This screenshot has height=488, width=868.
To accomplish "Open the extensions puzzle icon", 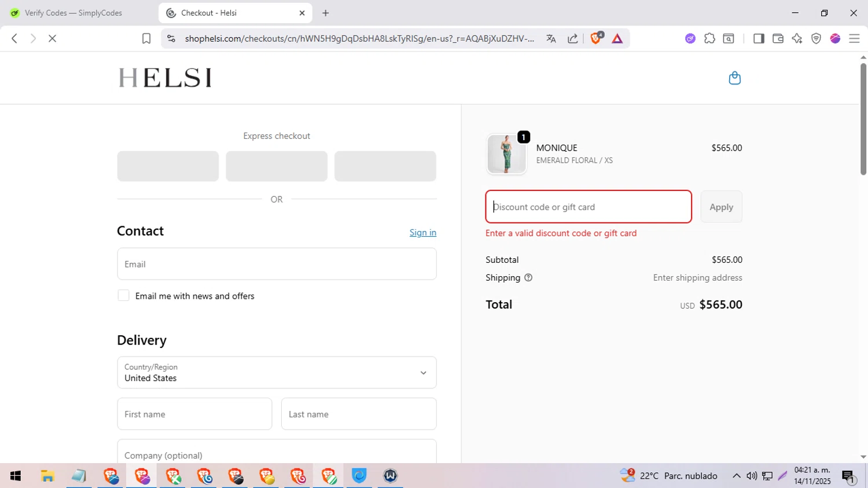I will pyautogui.click(x=709, y=39).
